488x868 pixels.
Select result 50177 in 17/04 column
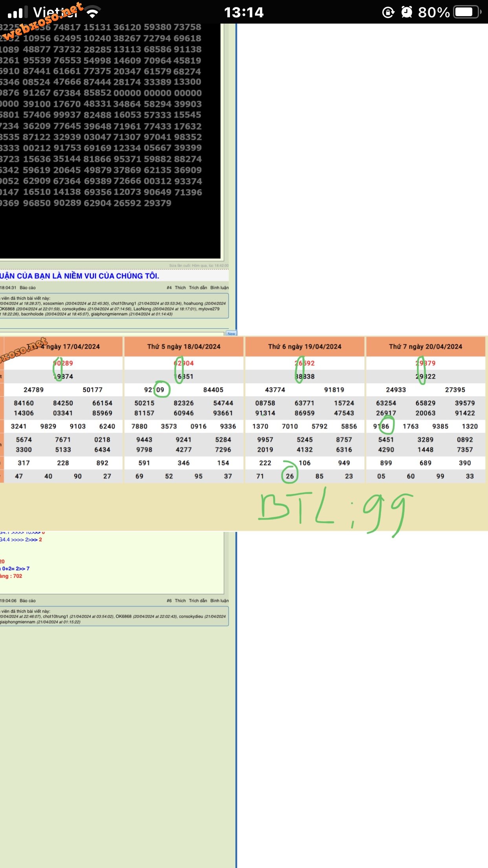92,390
